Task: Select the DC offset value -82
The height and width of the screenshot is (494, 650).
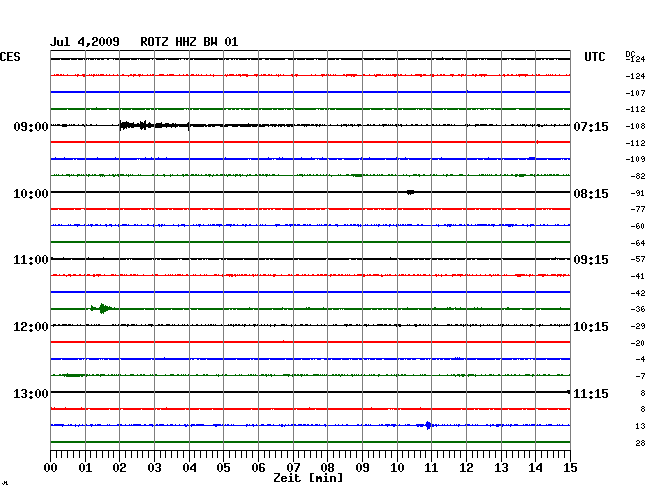Action: (x=638, y=176)
